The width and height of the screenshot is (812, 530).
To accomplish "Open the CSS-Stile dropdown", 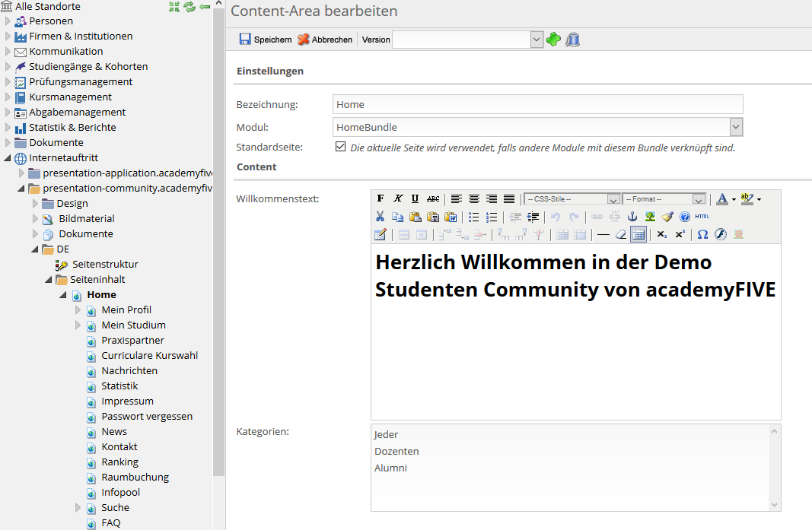I will point(613,199).
